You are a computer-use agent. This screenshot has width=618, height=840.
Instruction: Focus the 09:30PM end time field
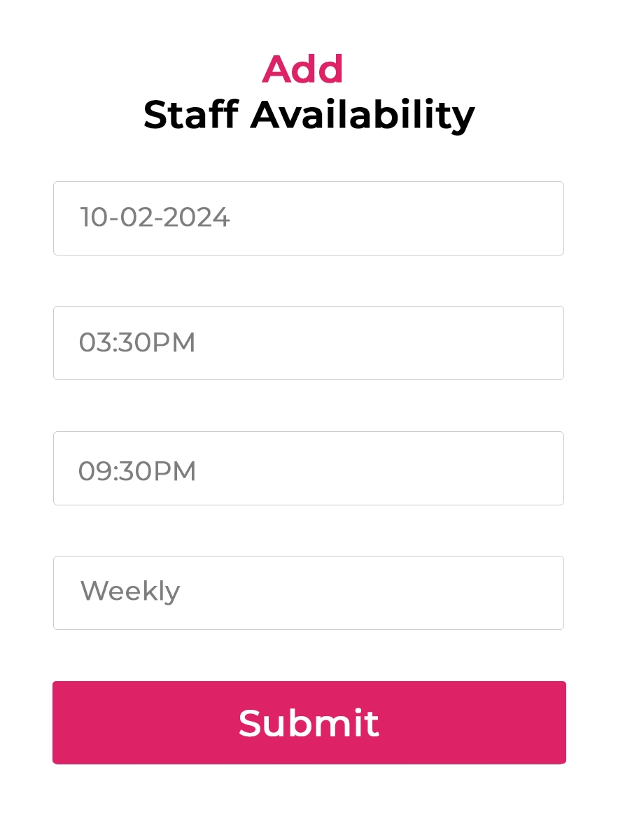coord(309,468)
